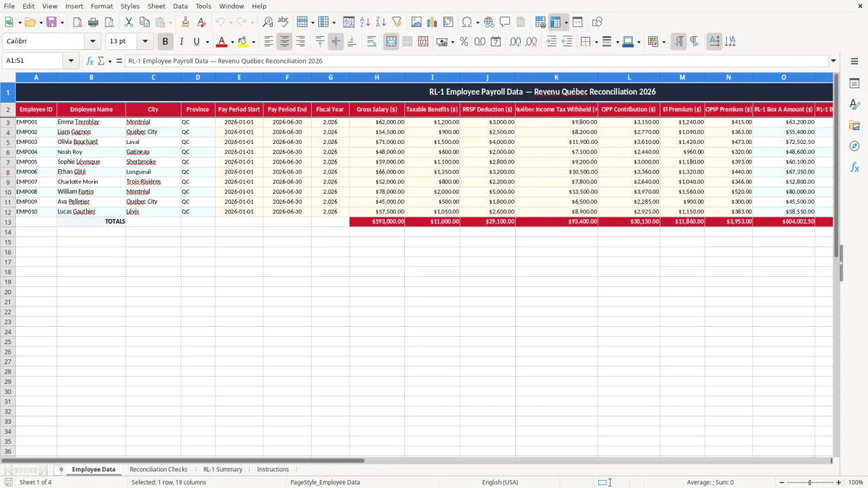The width and height of the screenshot is (868, 488).
Task: Switch to Reconciliation Checks sheet tab
Action: click(x=158, y=470)
